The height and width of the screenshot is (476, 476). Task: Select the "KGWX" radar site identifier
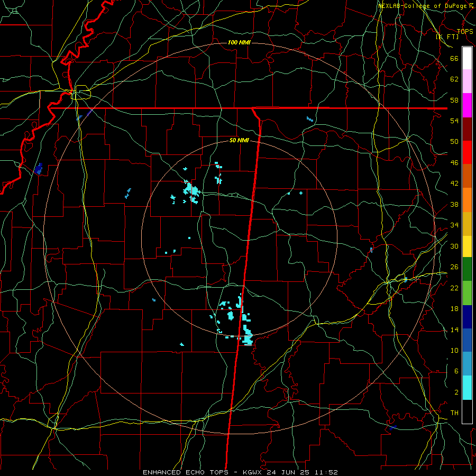coord(253,472)
